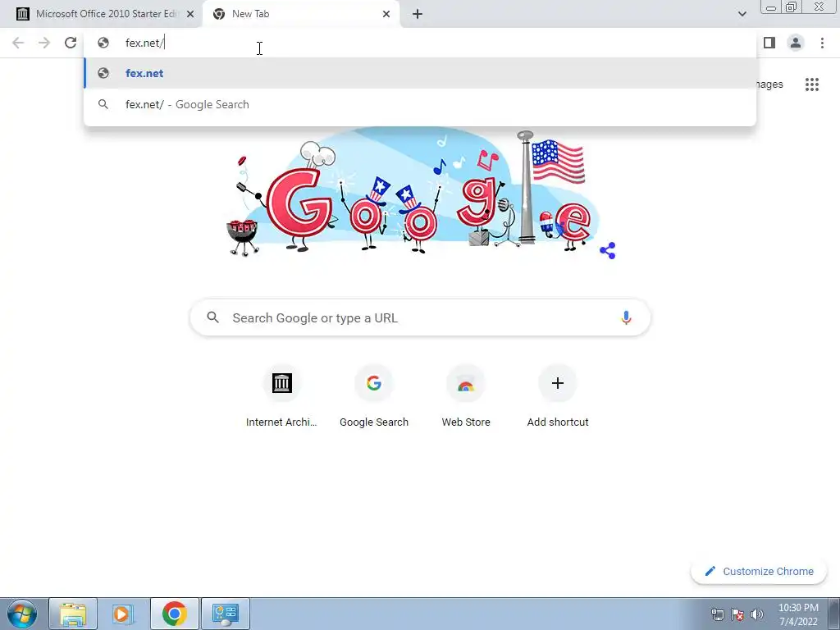Open a new tab with the plus button
The width and height of the screenshot is (840, 630).
coord(418,14)
